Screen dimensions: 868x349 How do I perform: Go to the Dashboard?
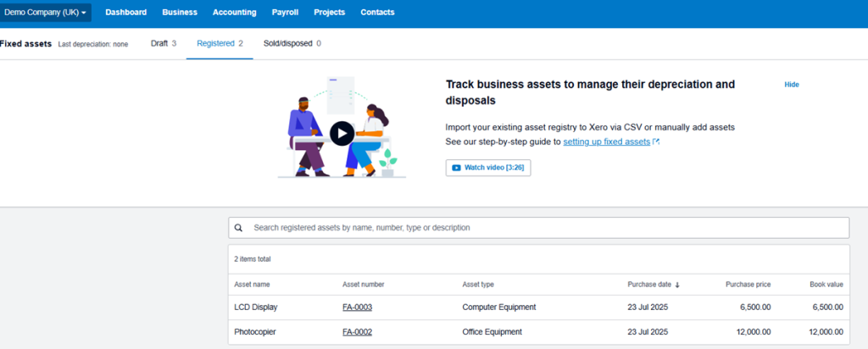125,13
